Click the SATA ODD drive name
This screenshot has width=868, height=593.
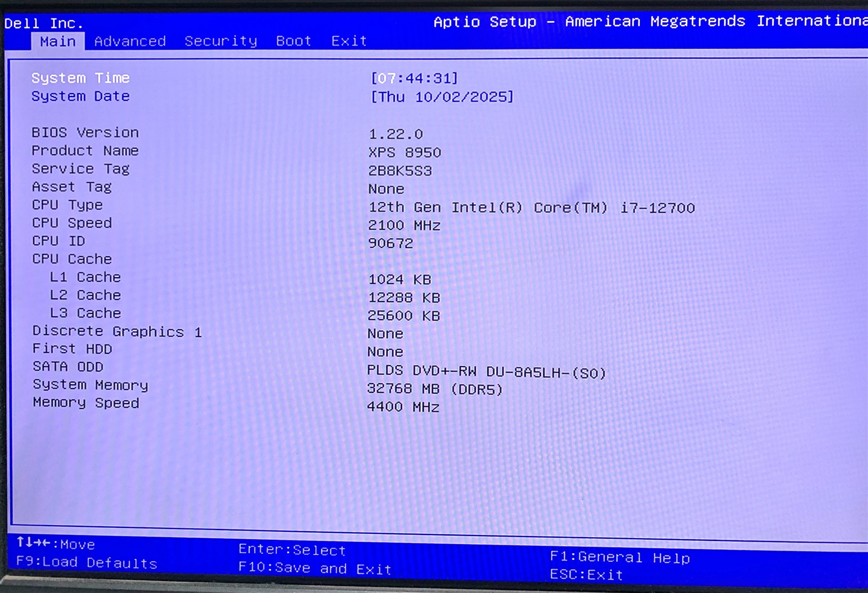pyautogui.click(x=486, y=372)
